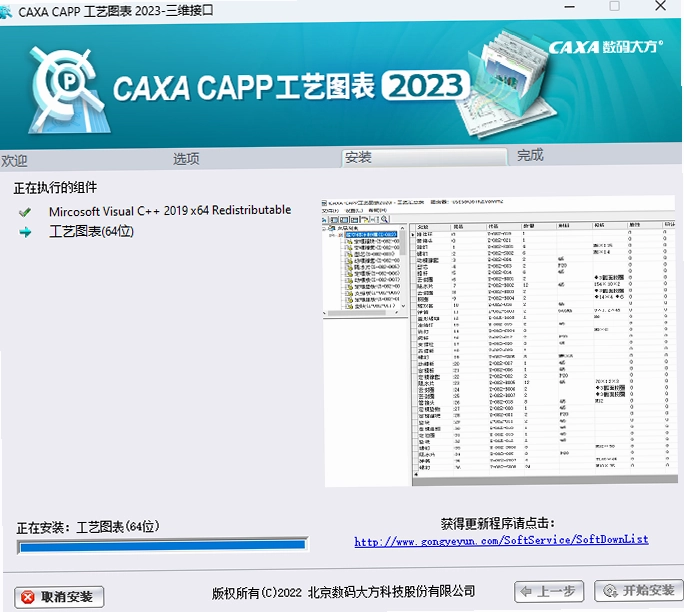Screen dimensions: 684x612
Task: Click the 正在安装:工艺图表(64位) status text
Action: click(x=88, y=527)
